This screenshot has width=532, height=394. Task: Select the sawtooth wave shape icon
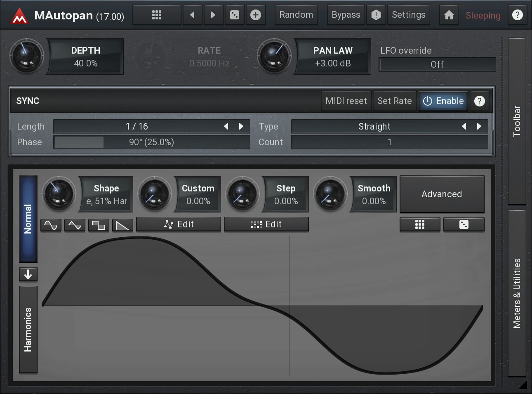point(122,225)
